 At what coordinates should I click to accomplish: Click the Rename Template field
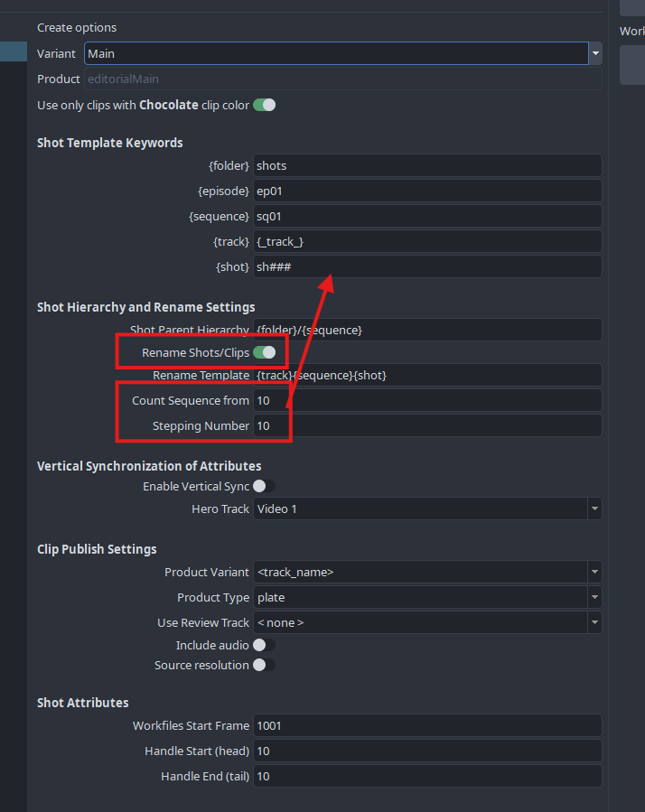[x=427, y=376]
